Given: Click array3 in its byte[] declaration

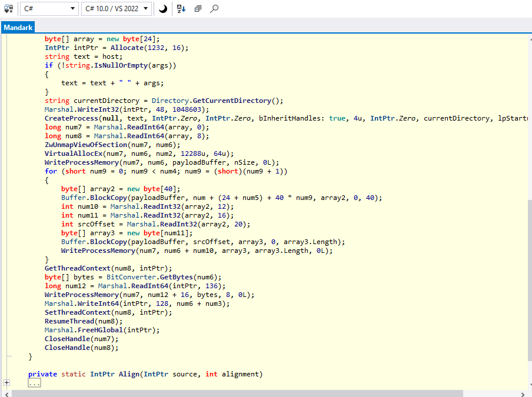Looking at the screenshot, I should pyautogui.click(x=102, y=233).
